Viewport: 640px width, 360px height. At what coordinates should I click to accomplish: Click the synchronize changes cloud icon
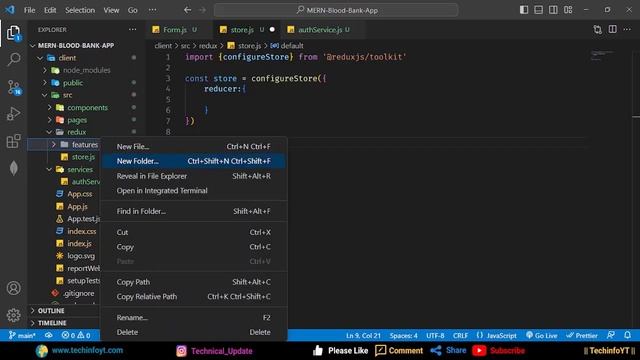pos(49,336)
